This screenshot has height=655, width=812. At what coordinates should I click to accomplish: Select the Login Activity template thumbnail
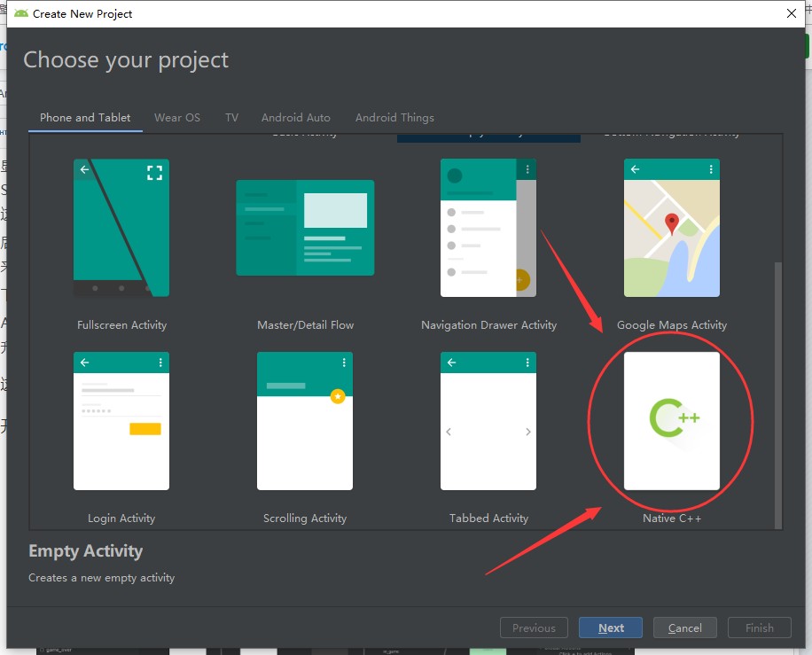pos(121,421)
